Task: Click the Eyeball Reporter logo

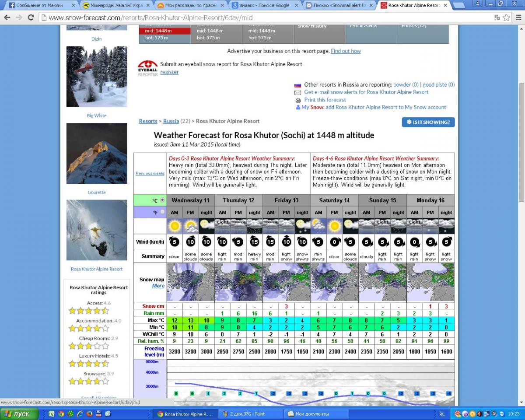Action: click(x=148, y=68)
